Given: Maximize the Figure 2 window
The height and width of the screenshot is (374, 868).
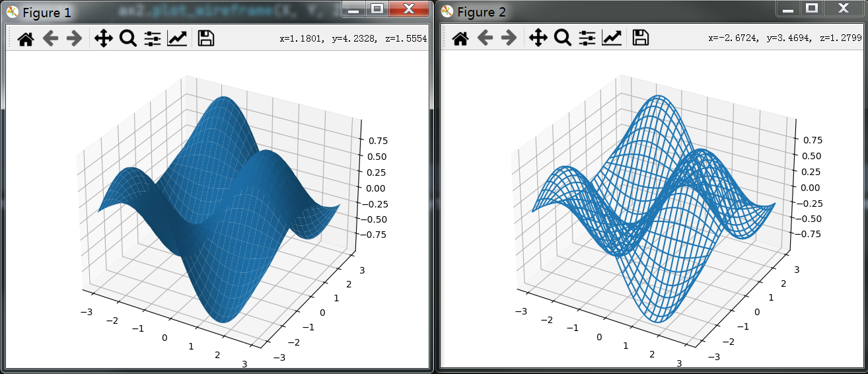Looking at the screenshot, I should tap(812, 8).
